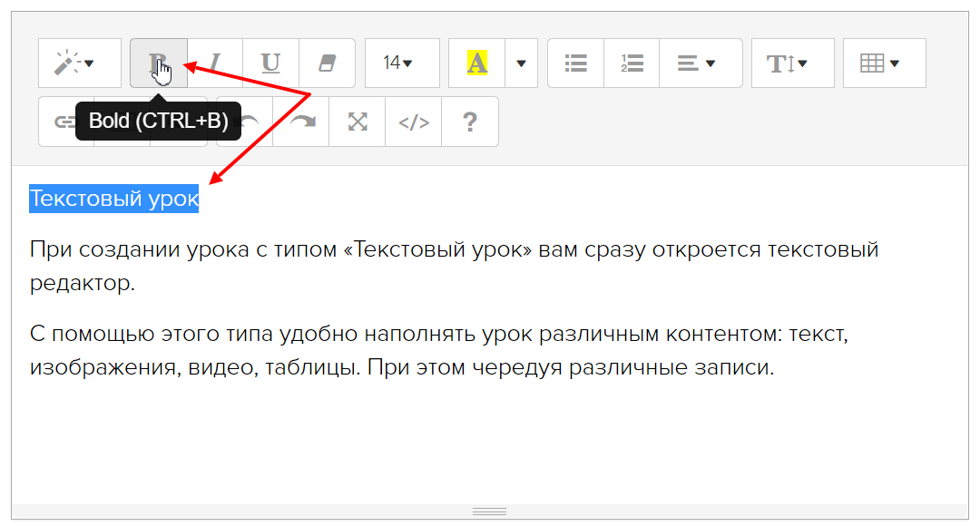Redo the last undone action
980x526 pixels.
coord(301,122)
